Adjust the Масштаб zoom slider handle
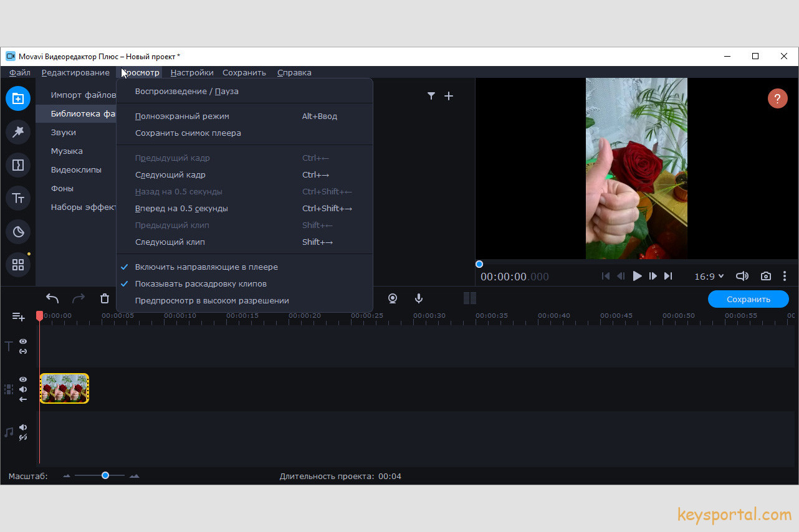This screenshot has width=799, height=532. pos(105,475)
